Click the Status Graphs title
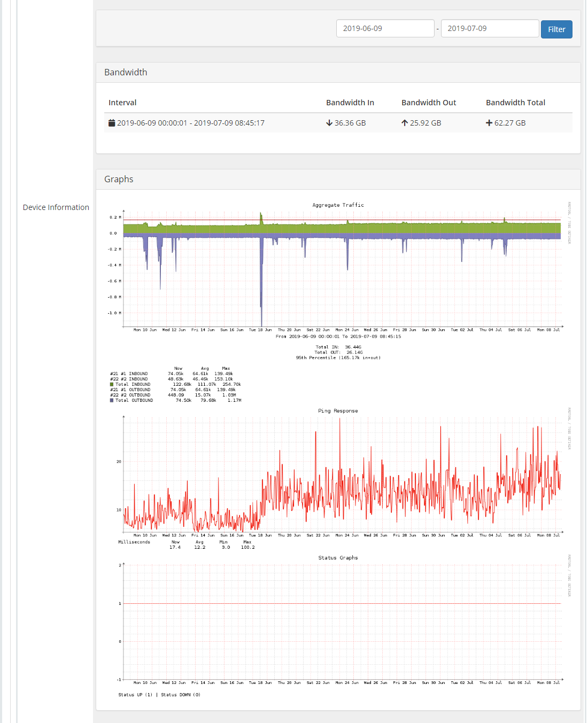The image size is (588, 723). coord(338,558)
